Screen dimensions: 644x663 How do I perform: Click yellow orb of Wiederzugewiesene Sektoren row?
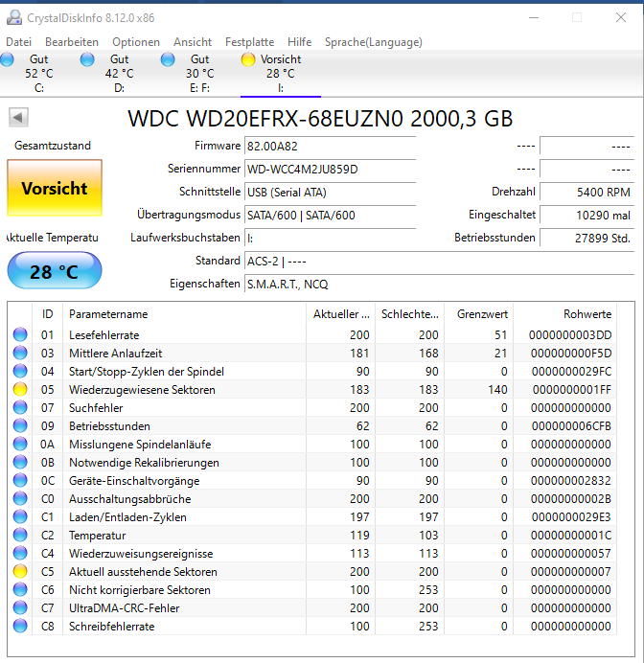point(20,389)
